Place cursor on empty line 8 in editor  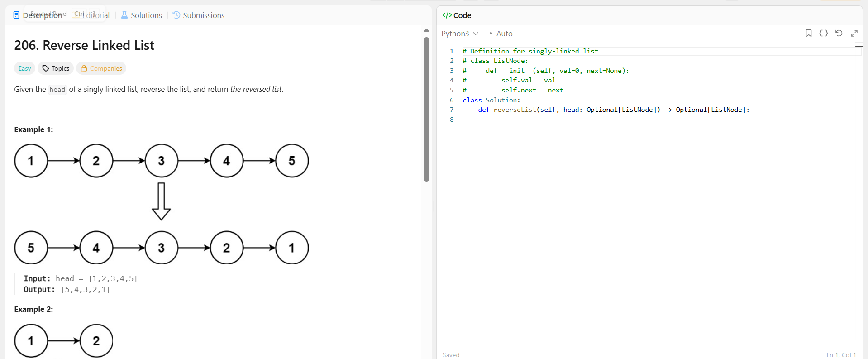pyautogui.click(x=656, y=120)
